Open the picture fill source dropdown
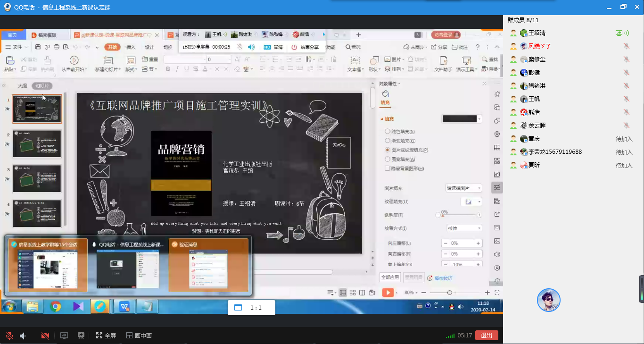 coord(464,188)
